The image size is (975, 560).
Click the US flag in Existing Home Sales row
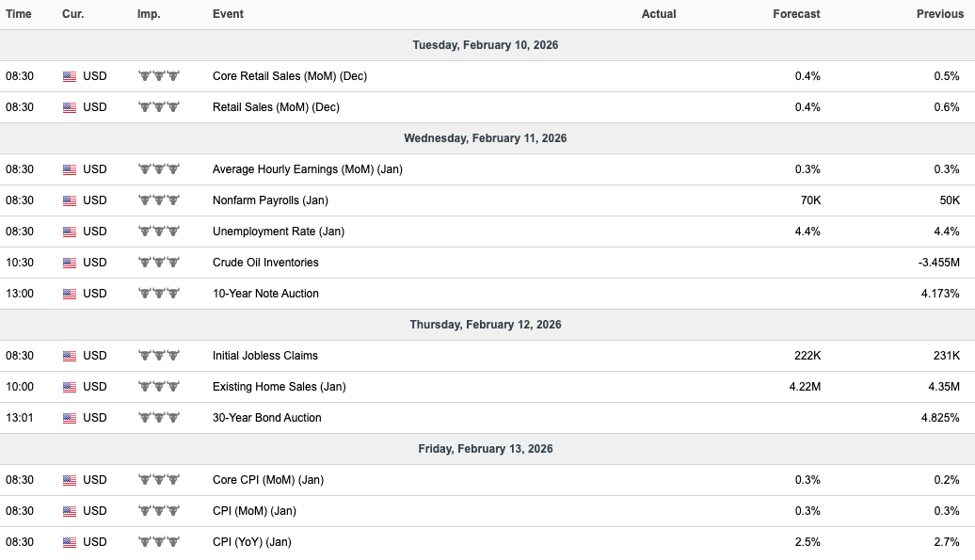point(70,387)
